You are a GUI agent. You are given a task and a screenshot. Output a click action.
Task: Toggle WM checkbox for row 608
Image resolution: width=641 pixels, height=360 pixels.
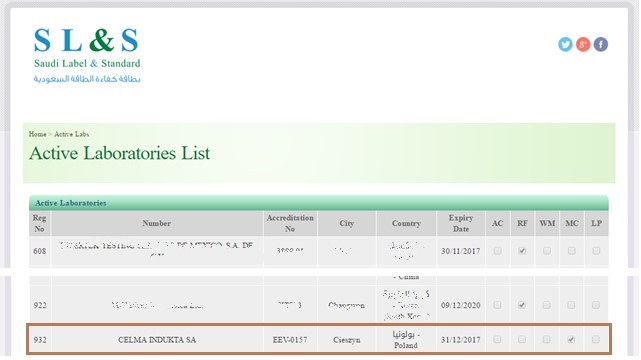coord(547,251)
